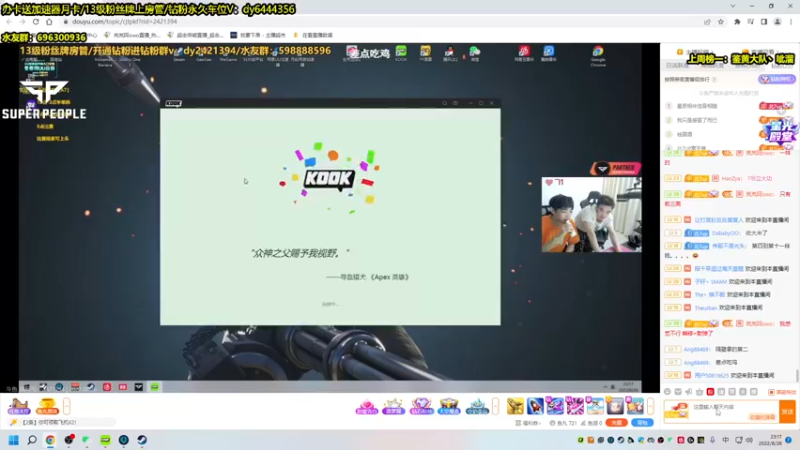Screen dimensions: 800x450
Task: Click the orange send button
Action: [x=787, y=411]
